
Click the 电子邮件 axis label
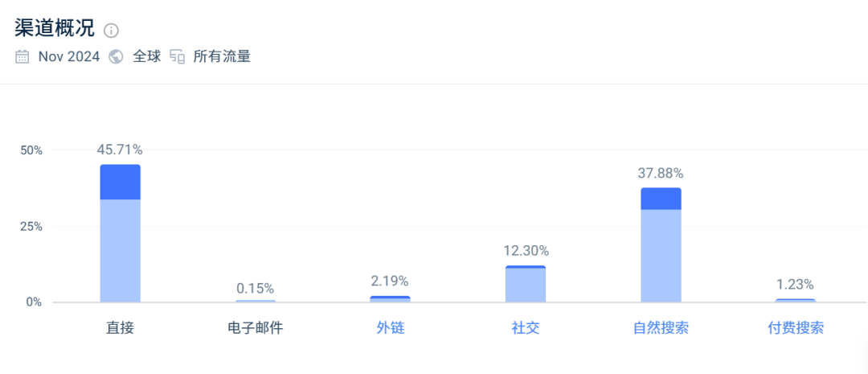[x=256, y=328]
